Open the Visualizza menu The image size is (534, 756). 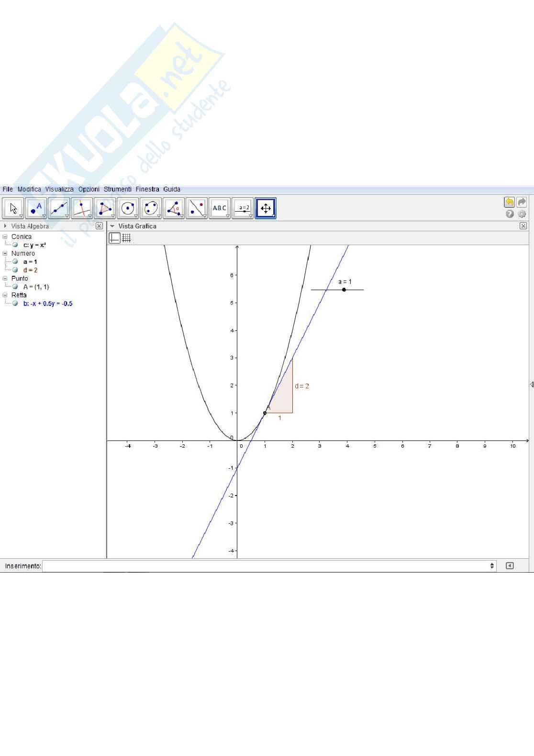[x=59, y=189]
